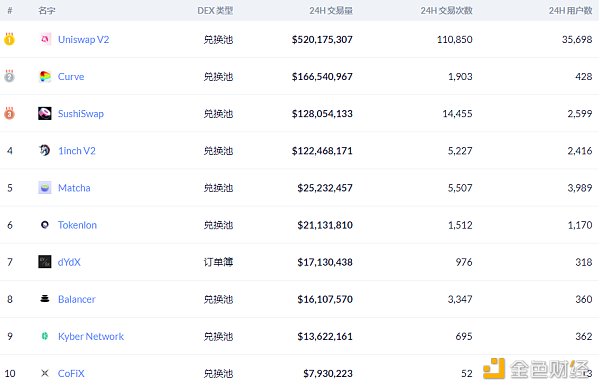Click the 1inch V2 unicorn icon

point(45,150)
